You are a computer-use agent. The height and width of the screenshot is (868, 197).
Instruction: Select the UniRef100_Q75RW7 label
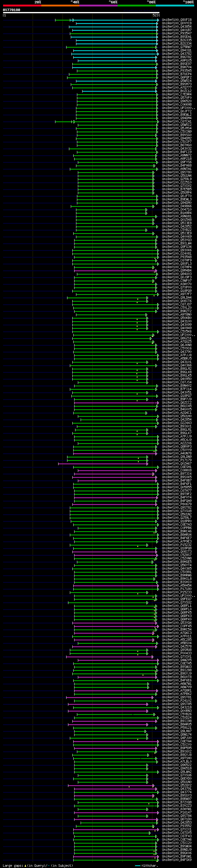click(x=176, y=47)
